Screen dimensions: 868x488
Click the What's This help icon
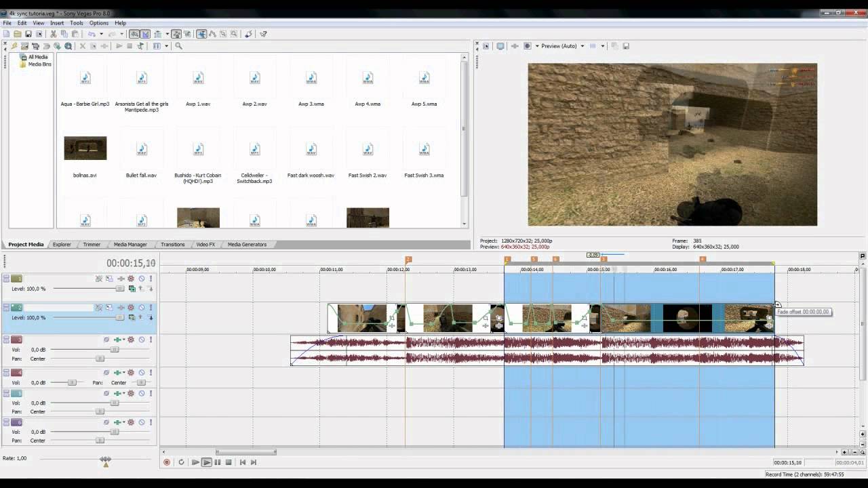(x=263, y=34)
